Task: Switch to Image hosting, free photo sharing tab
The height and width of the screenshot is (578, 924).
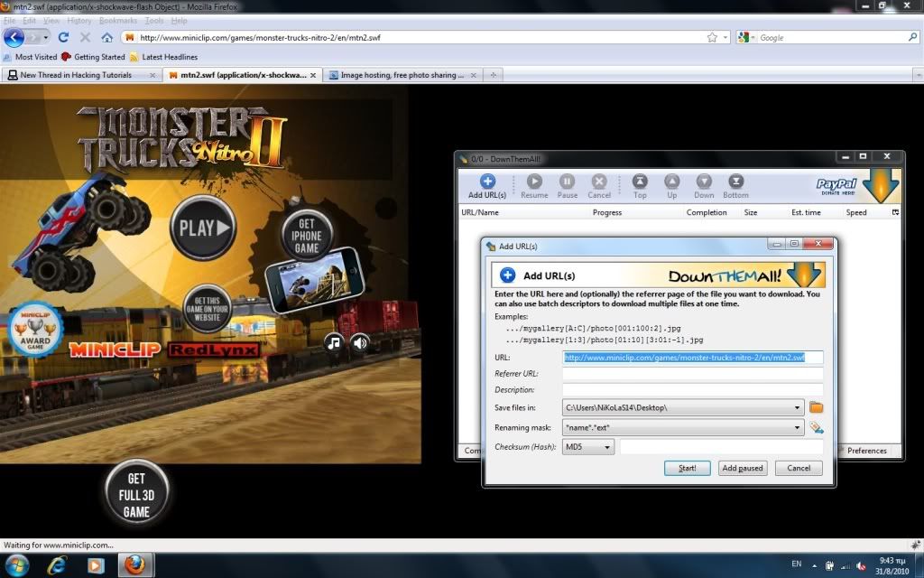Action: [x=403, y=75]
